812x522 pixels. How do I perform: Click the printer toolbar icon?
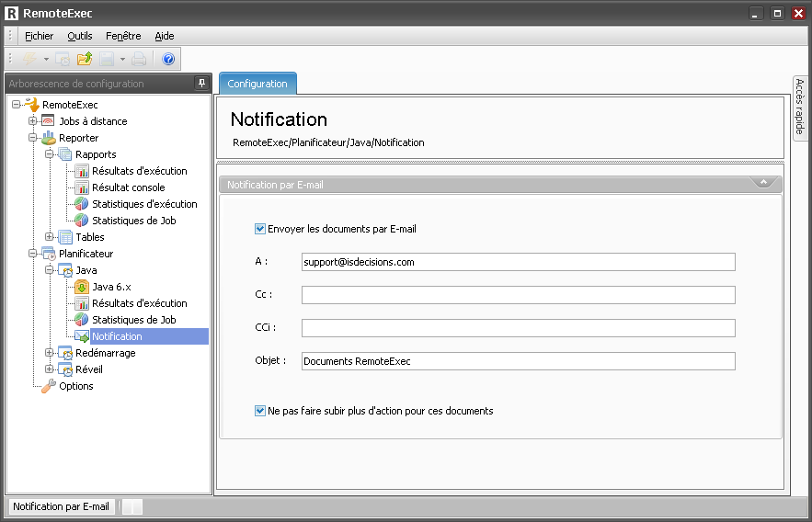[x=139, y=59]
